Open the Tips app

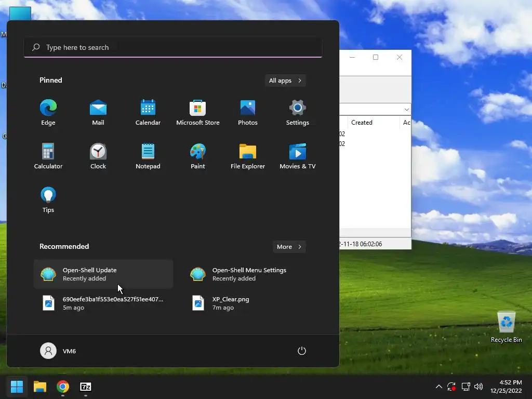[48, 200]
